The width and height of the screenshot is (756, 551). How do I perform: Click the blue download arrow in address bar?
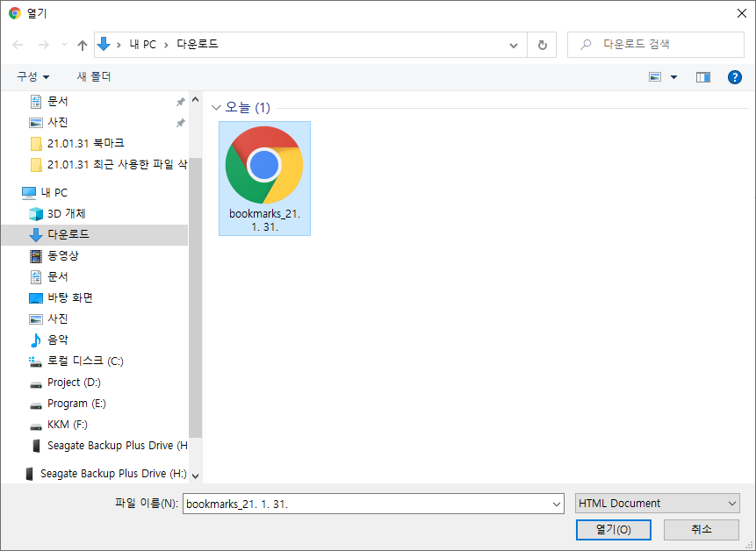(104, 45)
